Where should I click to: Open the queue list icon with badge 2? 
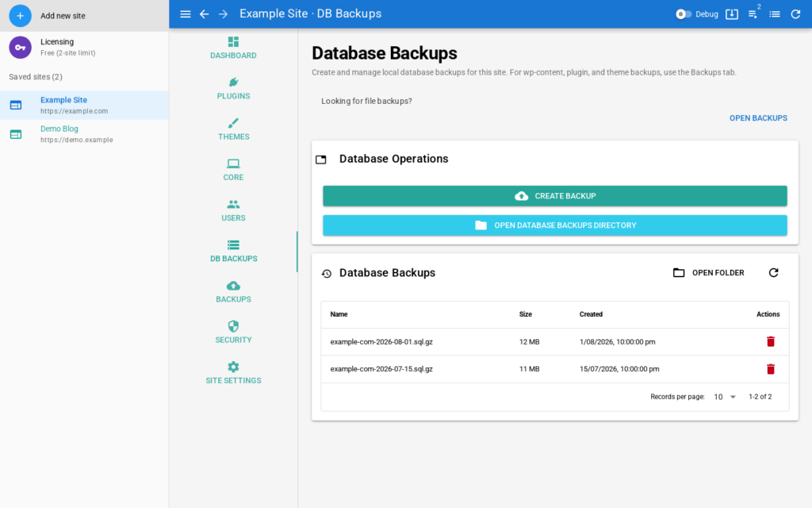[x=753, y=14]
